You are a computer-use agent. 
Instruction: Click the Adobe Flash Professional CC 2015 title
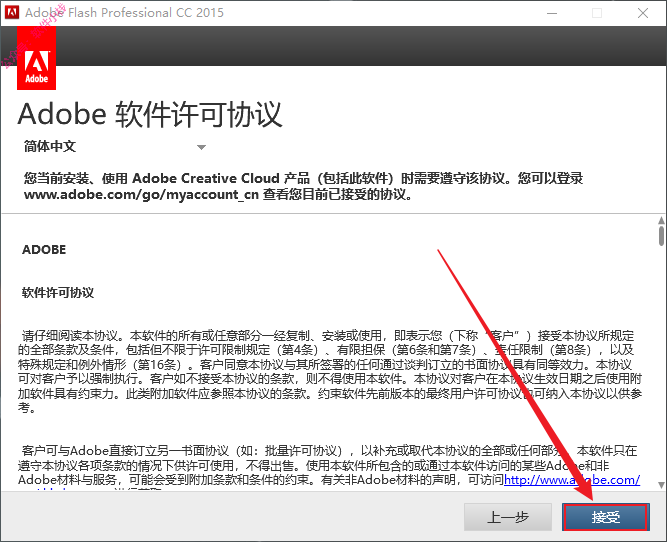(x=124, y=12)
